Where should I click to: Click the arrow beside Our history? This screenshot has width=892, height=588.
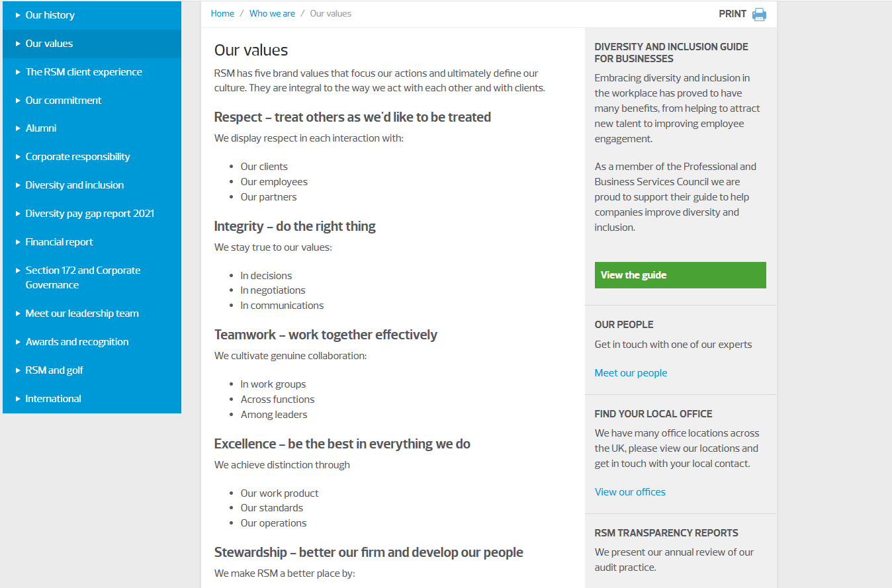click(x=18, y=15)
